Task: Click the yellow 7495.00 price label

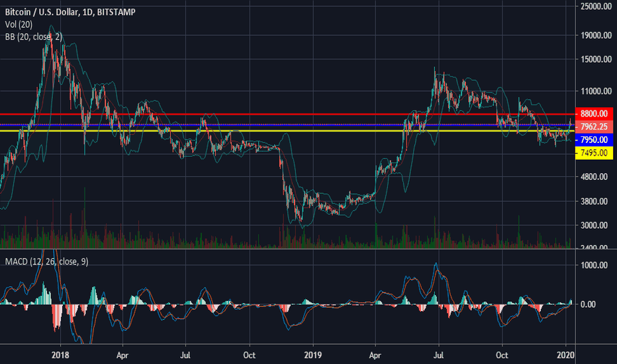Action: tap(594, 153)
